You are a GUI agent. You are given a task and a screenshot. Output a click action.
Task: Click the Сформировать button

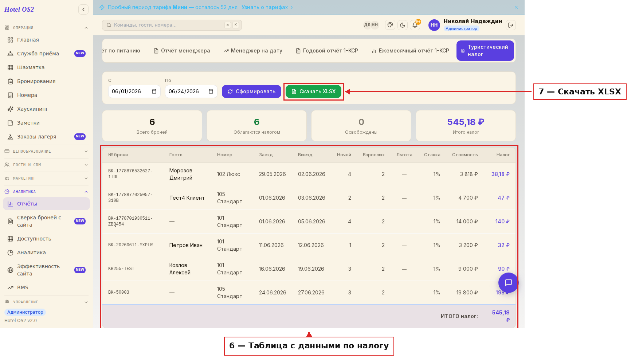click(x=251, y=91)
